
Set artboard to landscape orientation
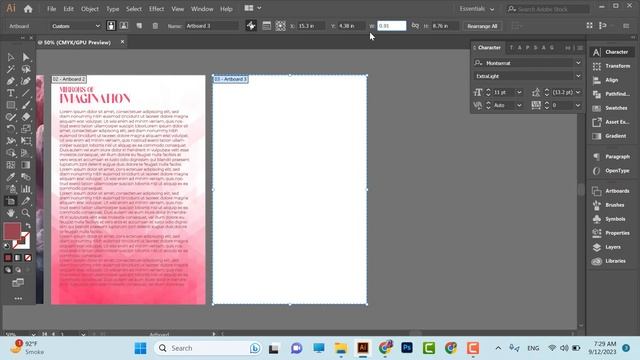124,26
